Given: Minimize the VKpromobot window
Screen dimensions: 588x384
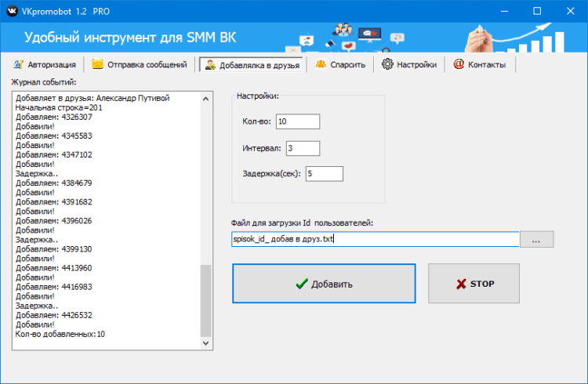Looking at the screenshot, I should (504, 11).
